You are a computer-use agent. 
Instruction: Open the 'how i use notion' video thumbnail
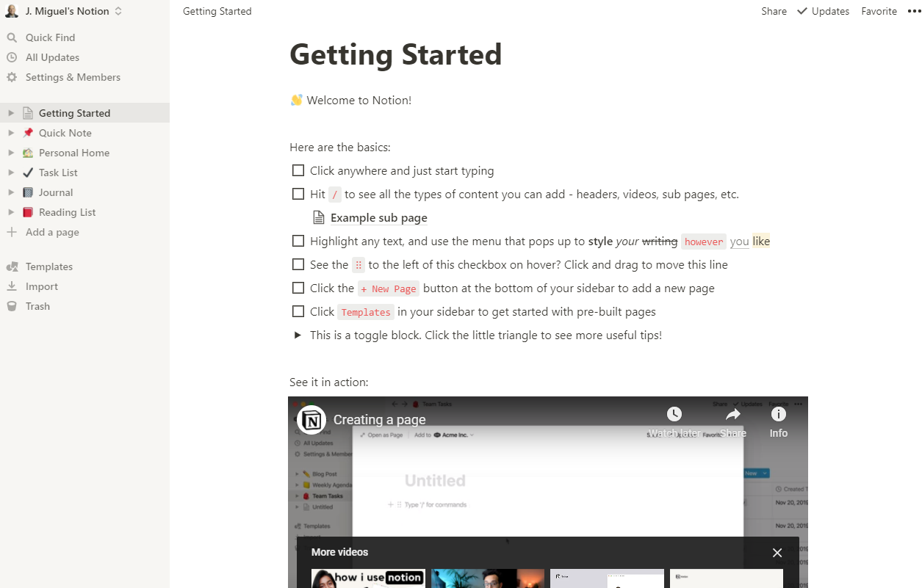(368, 578)
